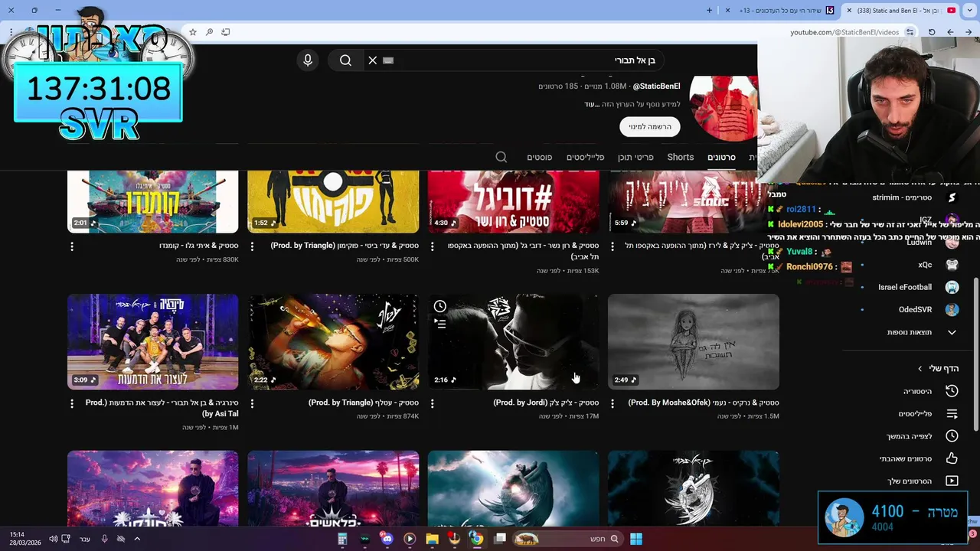Click the voice search microphone icon
Viewport: 980px width, 551px height.
click(308, 60)
